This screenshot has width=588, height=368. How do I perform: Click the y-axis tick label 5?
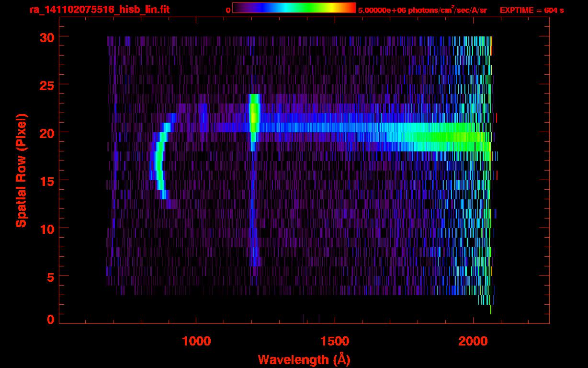point(50,276)
